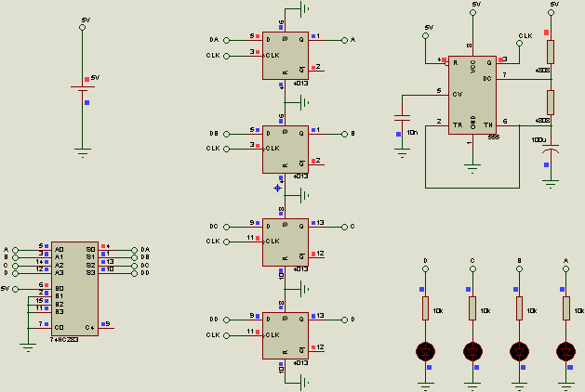585x392 pixels.
Task: Click the 5V terminal above 555 VCC pin
Action: [472, 13]
